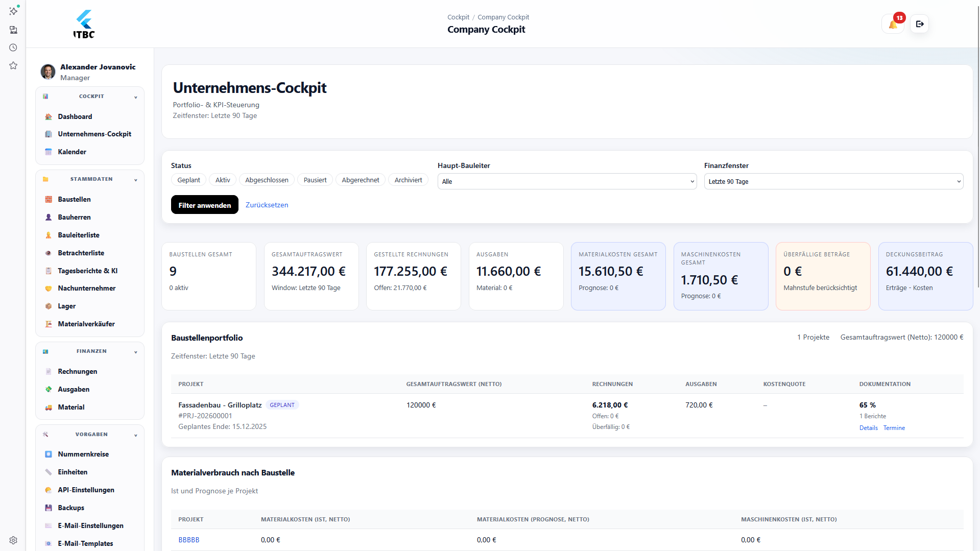Open Kalender in the sidebar
This screenshot has height=551, width=980.
pos(72,152)
